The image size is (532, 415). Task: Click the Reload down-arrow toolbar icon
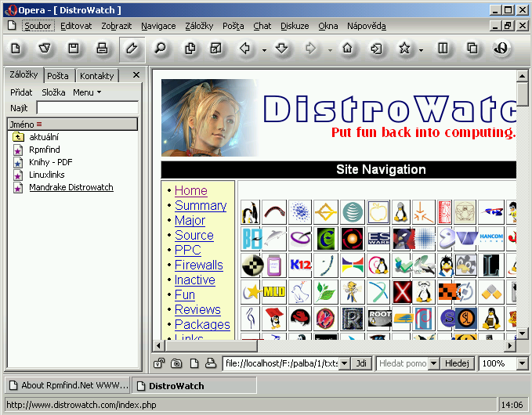click(x=281, y=49)
